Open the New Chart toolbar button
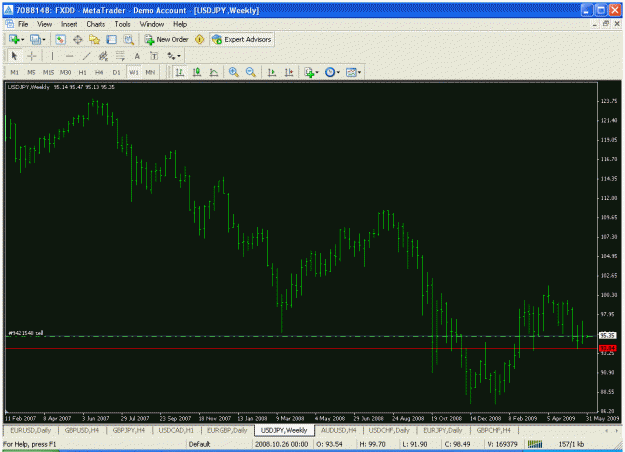The width and height of the screenshot is (625, 452). pyautogui.click(x=14, y=39)
